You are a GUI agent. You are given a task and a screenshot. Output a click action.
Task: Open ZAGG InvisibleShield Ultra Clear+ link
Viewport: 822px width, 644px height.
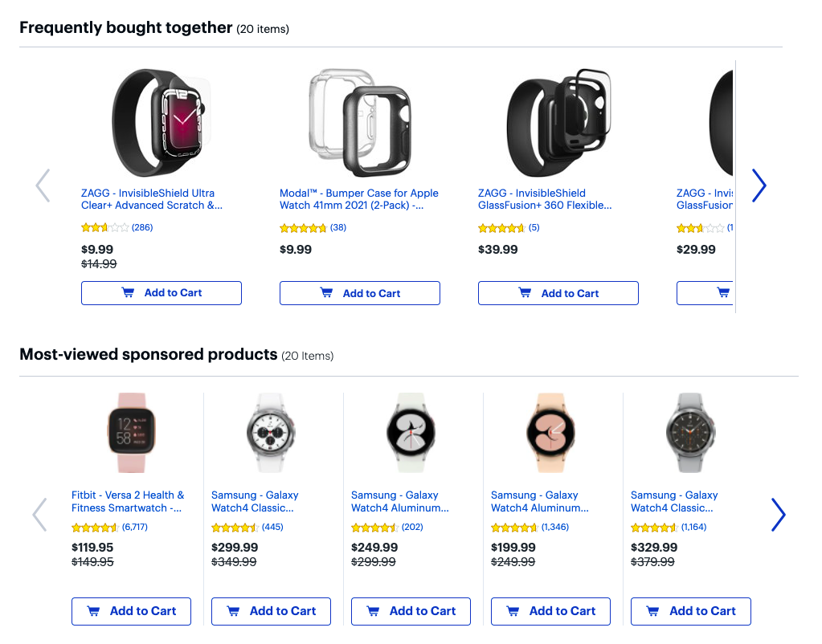pos(152,199)
